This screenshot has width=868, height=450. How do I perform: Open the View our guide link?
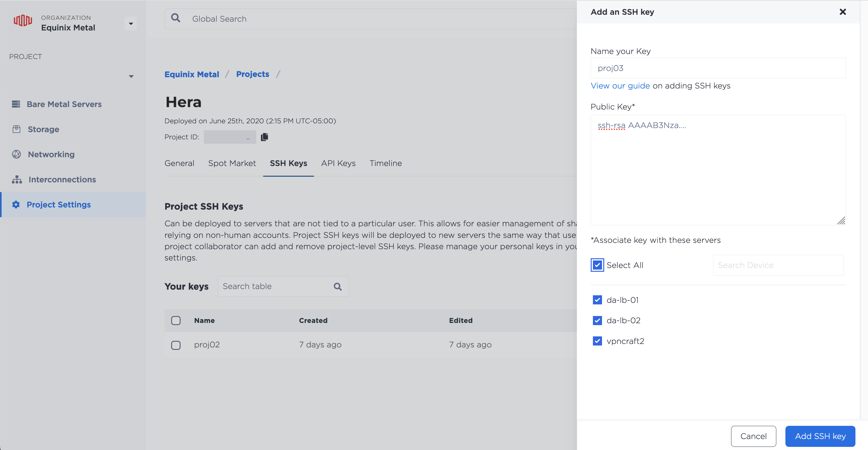point(620,86)
